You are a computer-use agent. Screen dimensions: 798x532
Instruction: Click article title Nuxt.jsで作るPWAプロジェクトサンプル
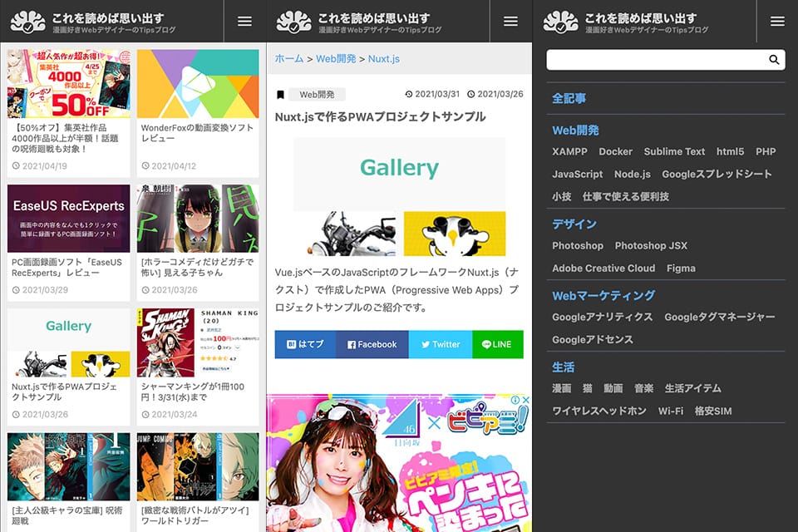coord(380,117)
